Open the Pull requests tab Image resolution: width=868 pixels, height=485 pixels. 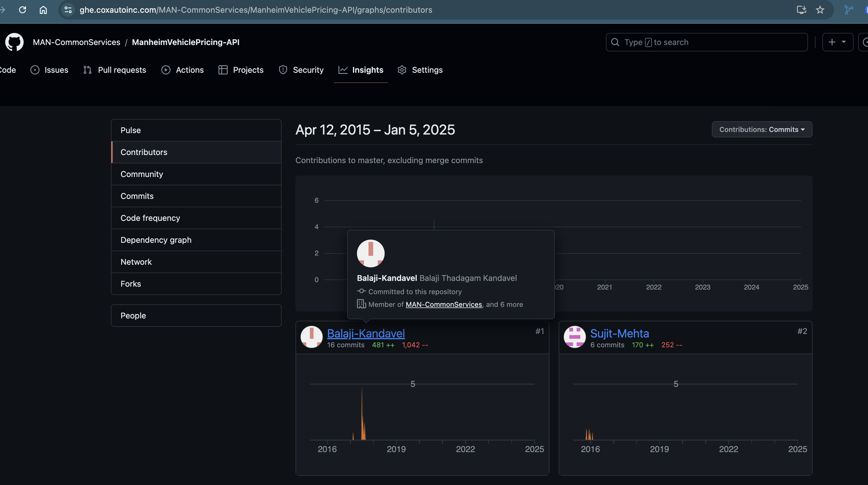tap(115, 70)
